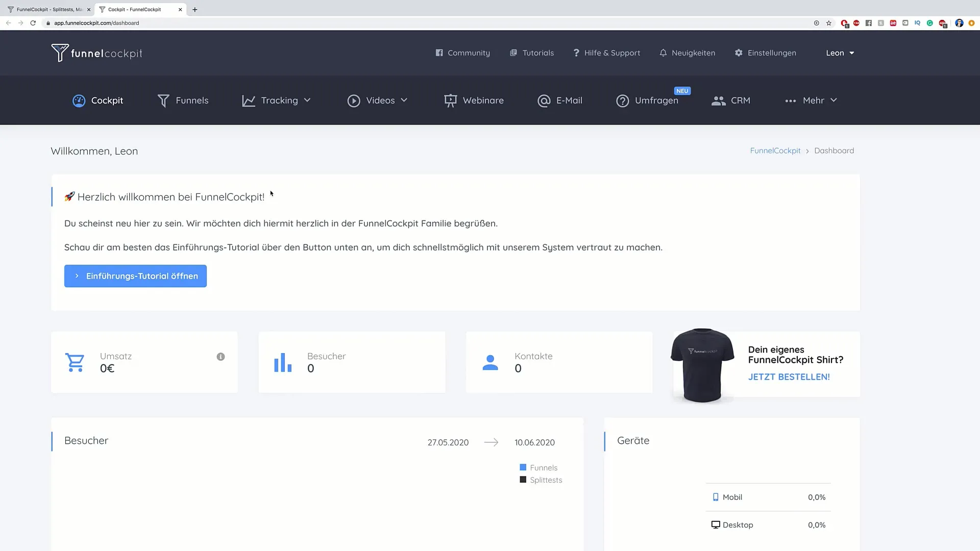Bookmark this page with the star
Screen dimensions: 980x551
(x=829, y=23)
